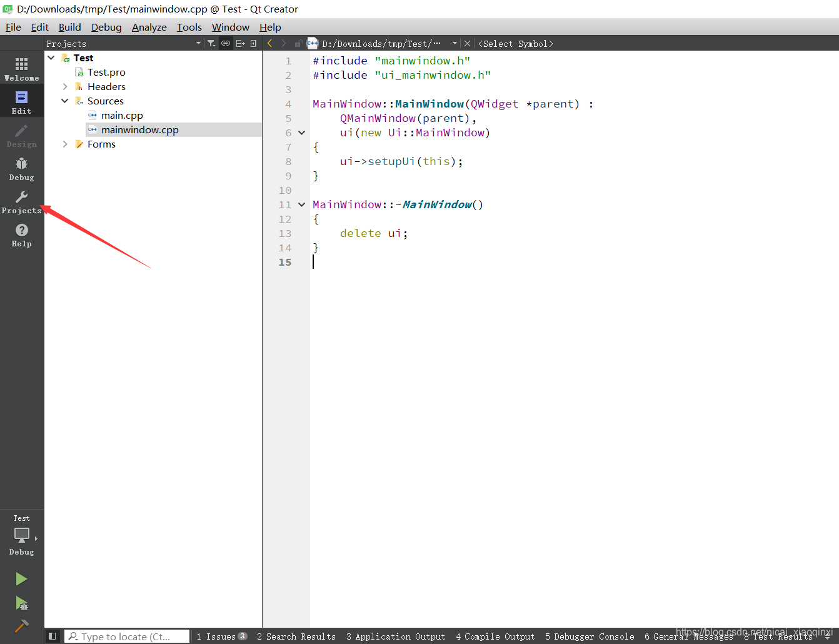Screen dimensions: 839x644
Task: Fold the code block at line 6
Action: (302, 133)
